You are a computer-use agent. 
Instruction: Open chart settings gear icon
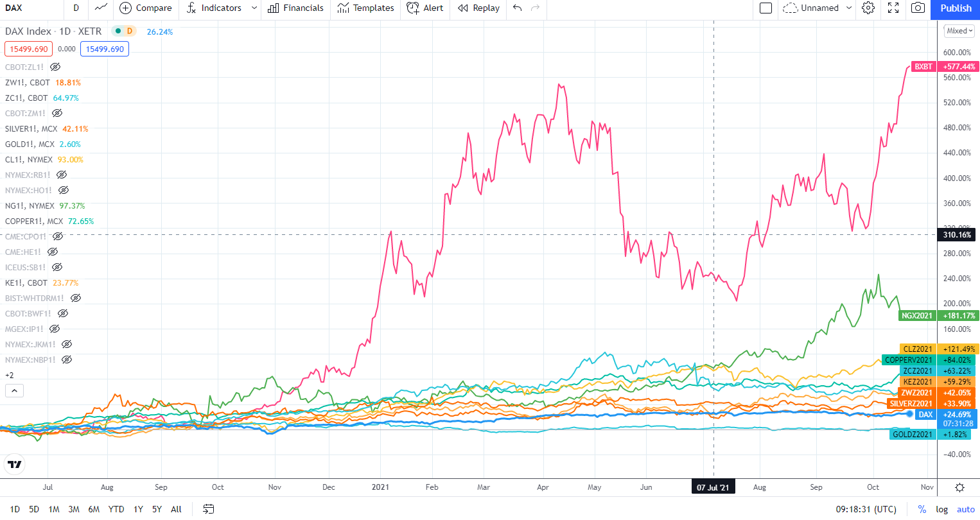coord(868,8)
